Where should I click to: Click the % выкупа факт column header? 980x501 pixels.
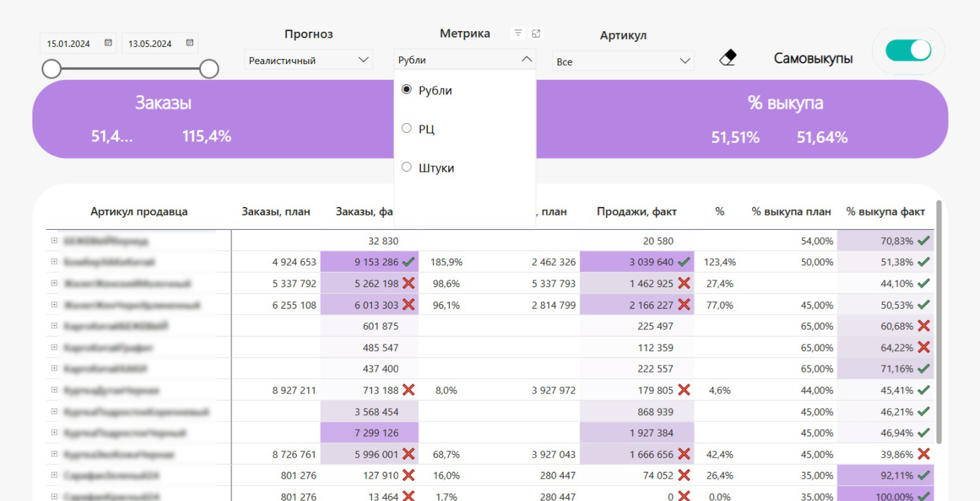tap(886, 212)
